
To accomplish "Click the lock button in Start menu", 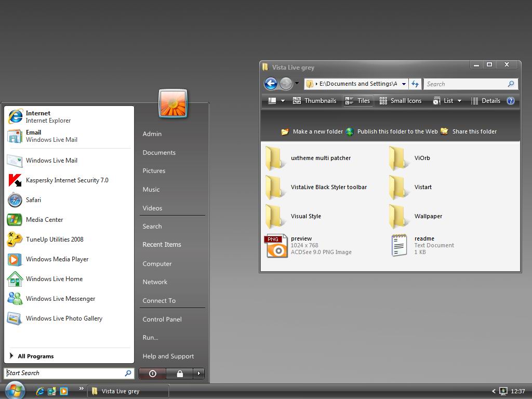I will coord(180,374).
